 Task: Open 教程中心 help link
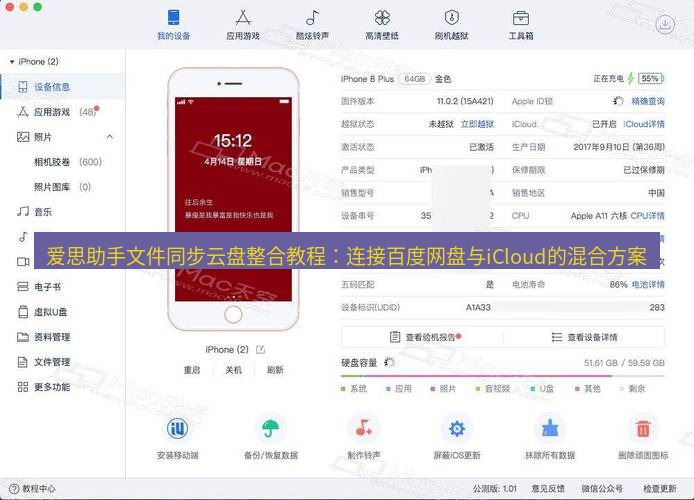pos(33,488)
